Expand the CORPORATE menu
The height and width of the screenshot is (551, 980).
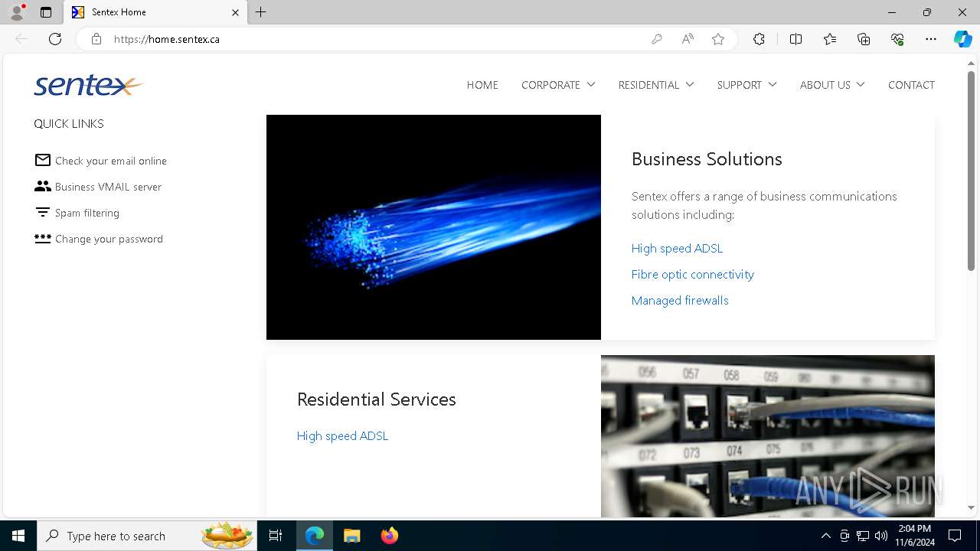click(558, 85)
